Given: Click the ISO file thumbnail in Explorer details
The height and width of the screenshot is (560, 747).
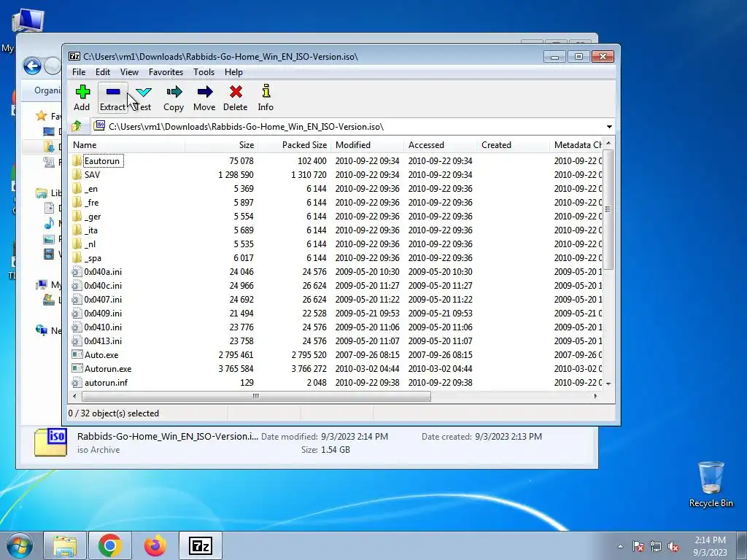Looking at the screenshot, I should point(50,443).
